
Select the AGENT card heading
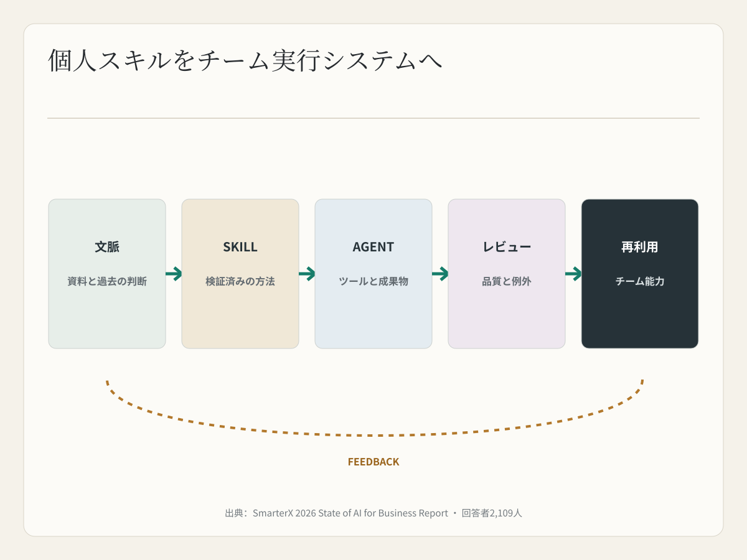click(374, 247)
